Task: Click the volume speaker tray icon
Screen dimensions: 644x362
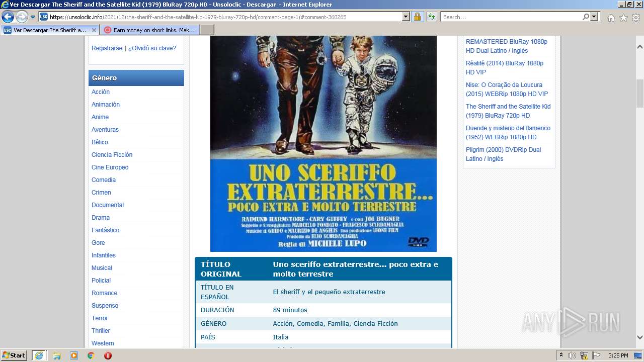Action: tap(572, 355)
